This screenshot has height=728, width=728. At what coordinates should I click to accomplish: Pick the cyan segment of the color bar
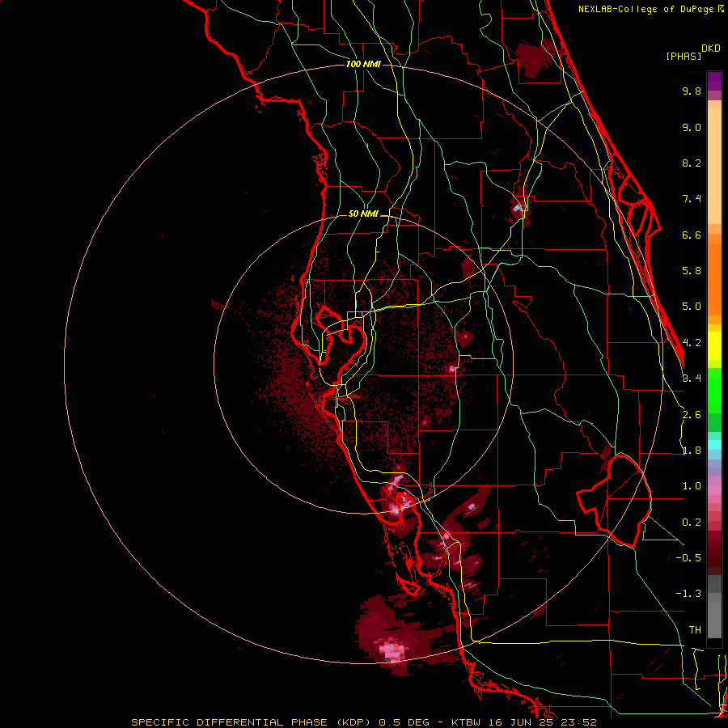coord(714,444)
